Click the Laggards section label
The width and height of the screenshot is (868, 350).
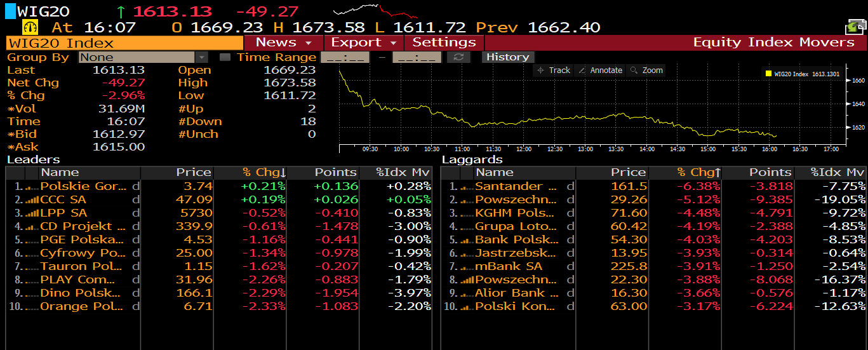[x=472, y=159]
